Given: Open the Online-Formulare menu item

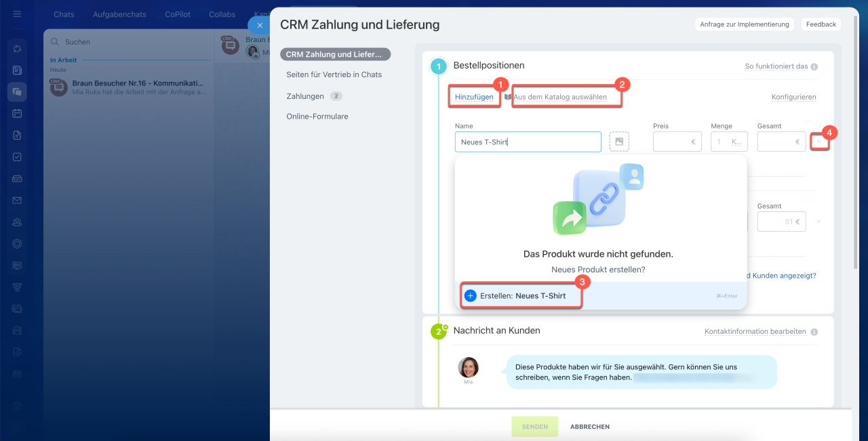Looking at the screenshot, I should (317, 117).
